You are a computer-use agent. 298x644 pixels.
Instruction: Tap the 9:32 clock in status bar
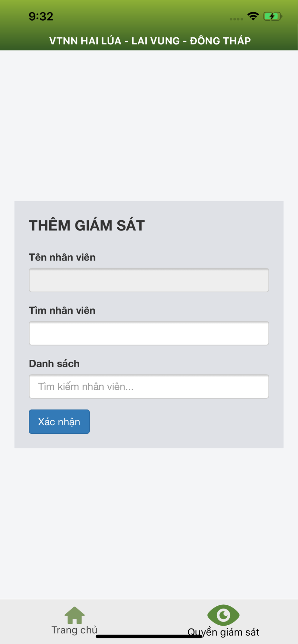(41, 16)
